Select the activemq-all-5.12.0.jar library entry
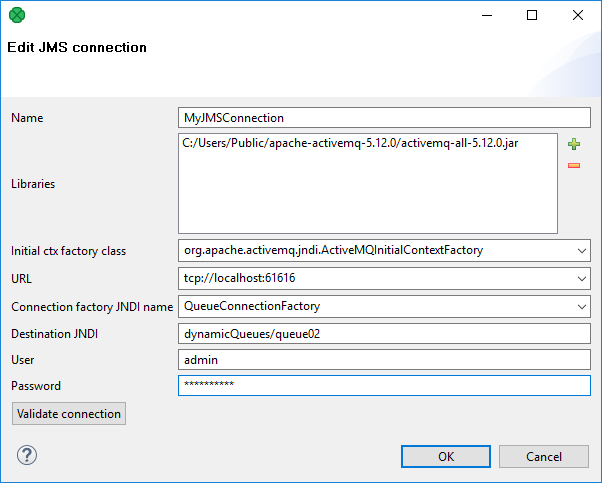The width and height of the screenshot is (602, 483). click(350, 144)
